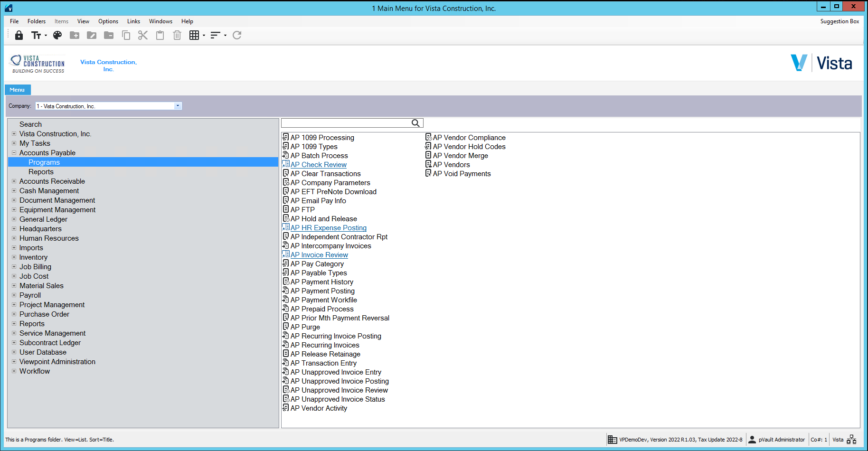Open the View menu

click(x=83, y=21)
